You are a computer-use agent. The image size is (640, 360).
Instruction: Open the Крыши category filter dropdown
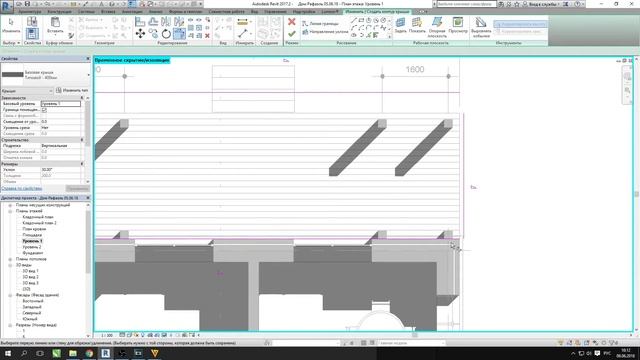click(x=27, y=91)
